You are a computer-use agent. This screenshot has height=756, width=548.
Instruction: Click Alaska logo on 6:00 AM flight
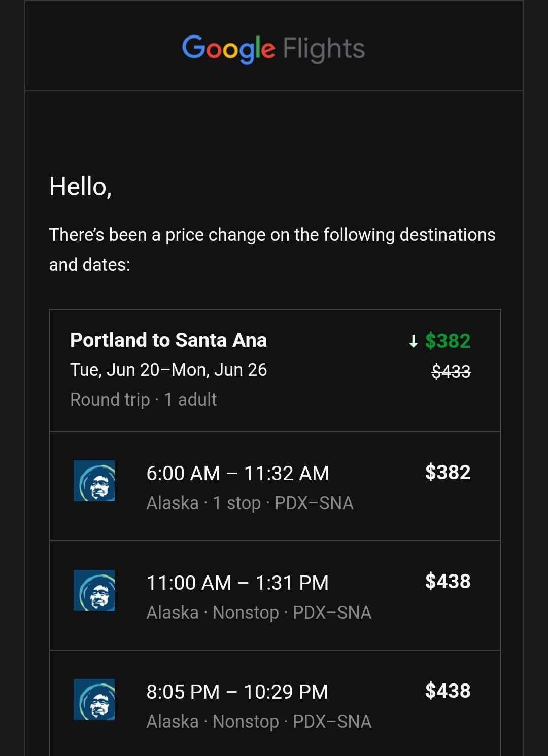tap(94, 481)
